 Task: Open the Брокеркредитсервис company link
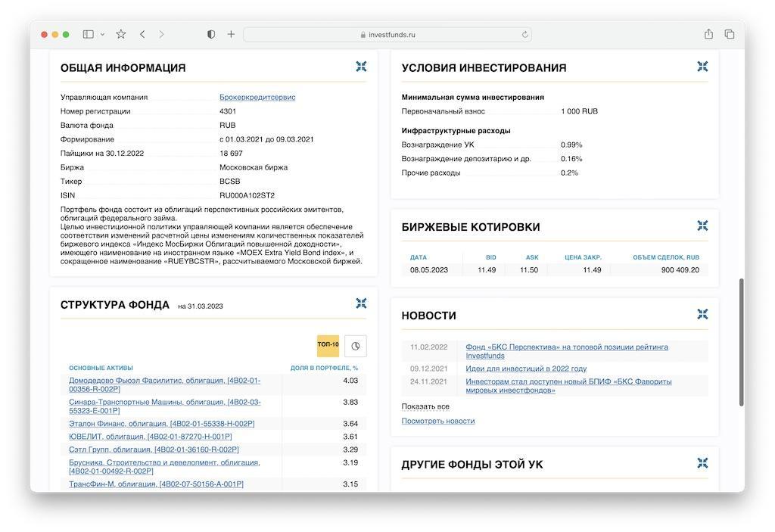257,97
